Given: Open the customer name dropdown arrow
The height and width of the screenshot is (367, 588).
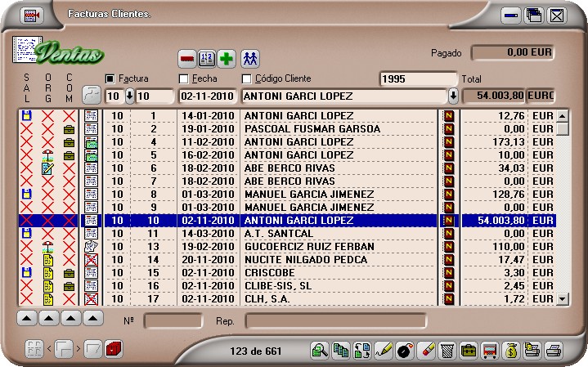Looking at the screenshot, I should click(x=453, y=96).
